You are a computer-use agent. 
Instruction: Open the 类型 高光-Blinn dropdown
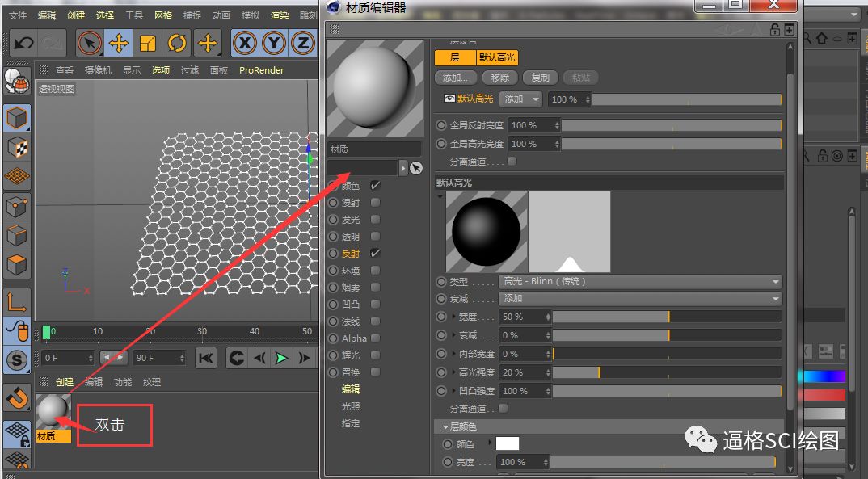pos(640,282)
